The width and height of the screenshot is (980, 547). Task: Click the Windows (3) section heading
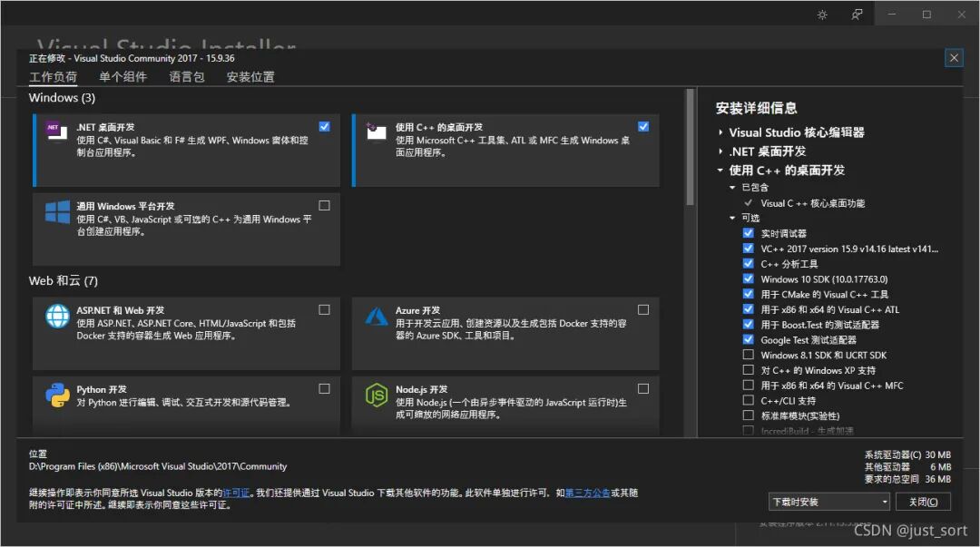pyautogui.click(x=62, y=98)
